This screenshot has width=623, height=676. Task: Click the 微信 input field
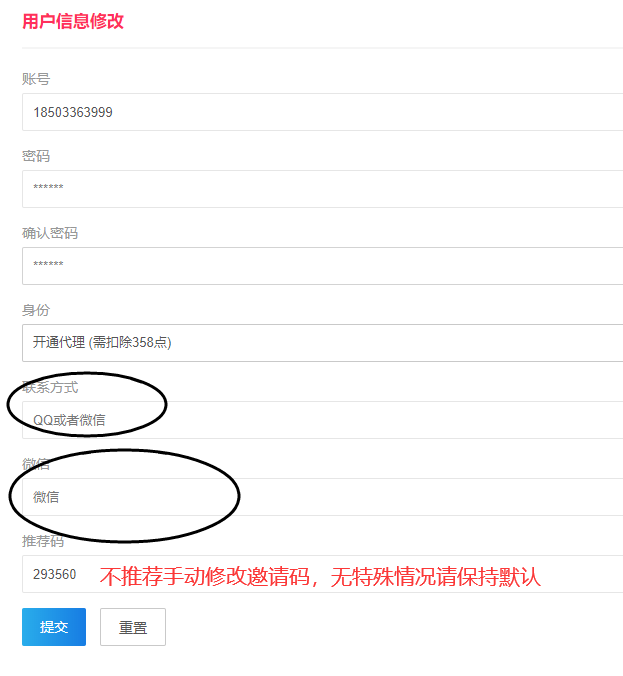pos(322,497)
